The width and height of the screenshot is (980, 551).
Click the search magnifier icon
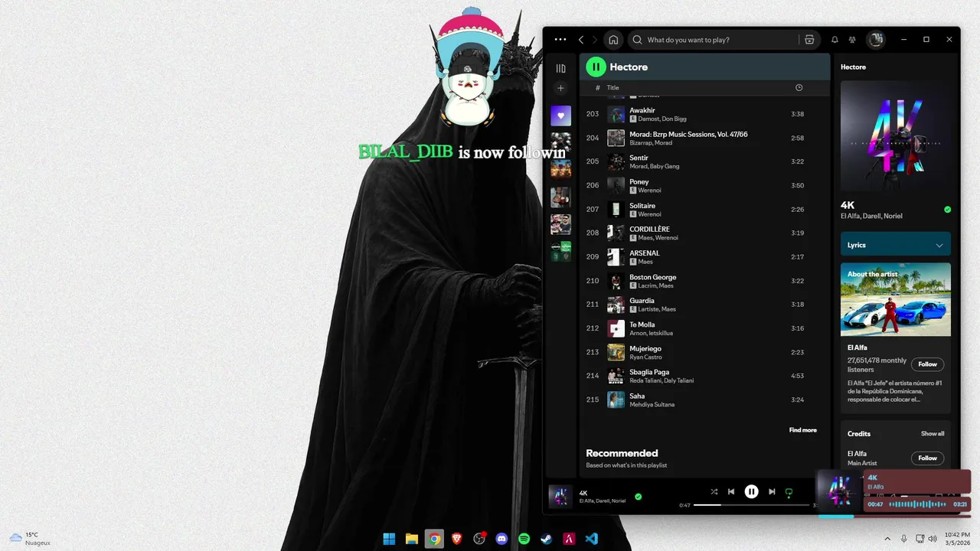tap(637, 40)
